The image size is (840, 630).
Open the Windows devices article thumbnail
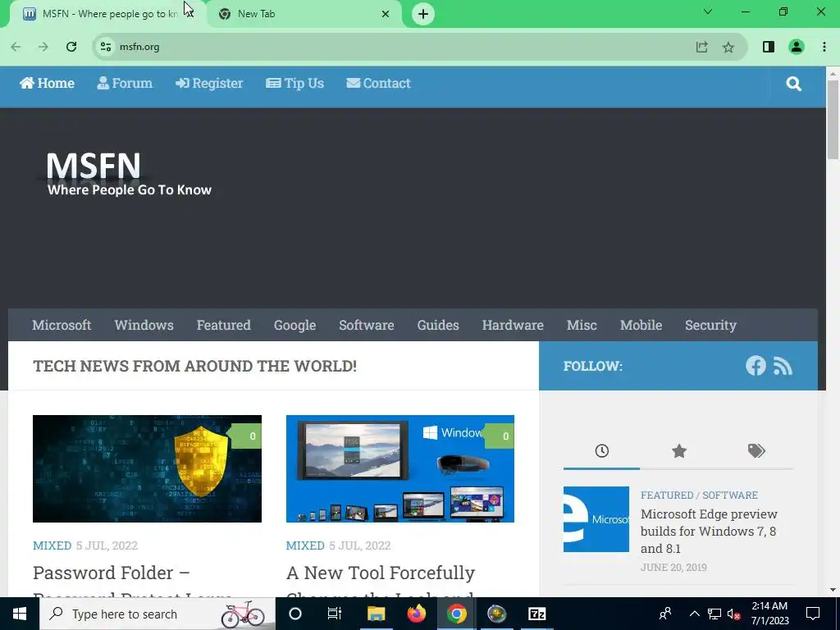(400, 468)
